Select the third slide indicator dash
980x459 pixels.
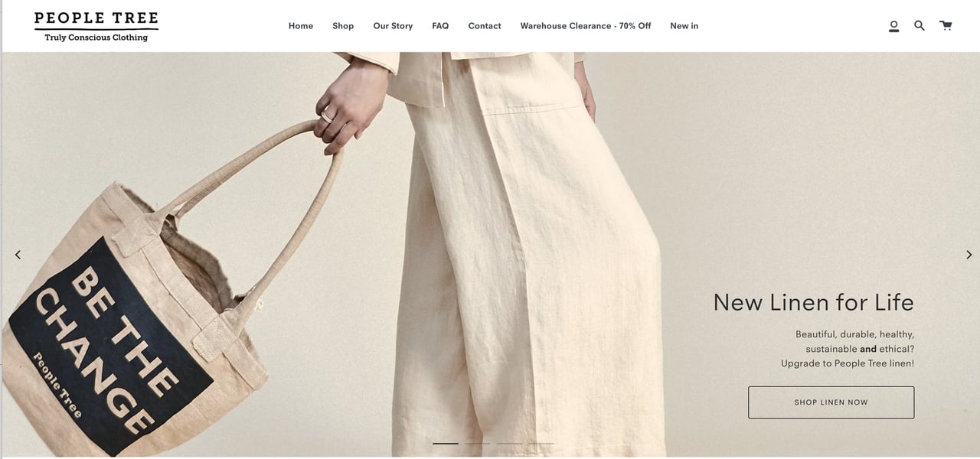click(509, 444)
